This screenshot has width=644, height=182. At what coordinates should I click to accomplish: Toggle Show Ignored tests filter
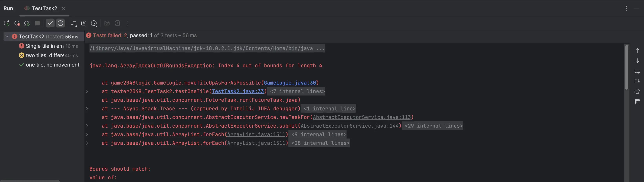click(x=60, y=23)
